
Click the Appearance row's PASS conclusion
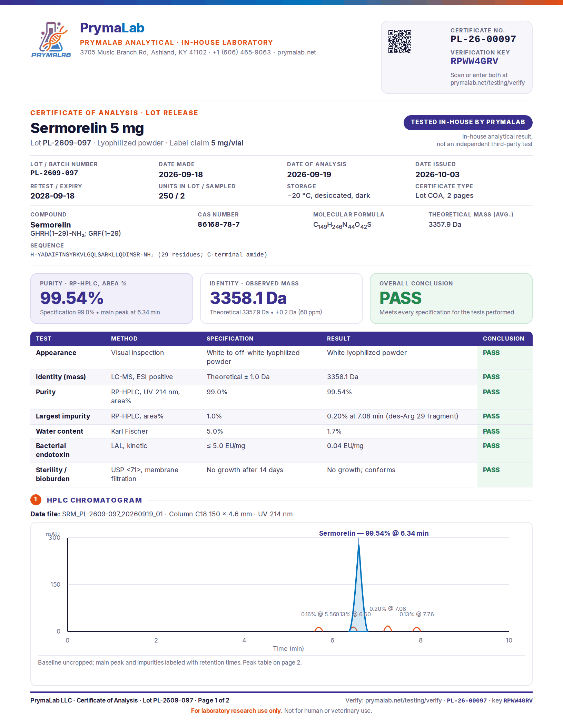(x=491, y=353)
